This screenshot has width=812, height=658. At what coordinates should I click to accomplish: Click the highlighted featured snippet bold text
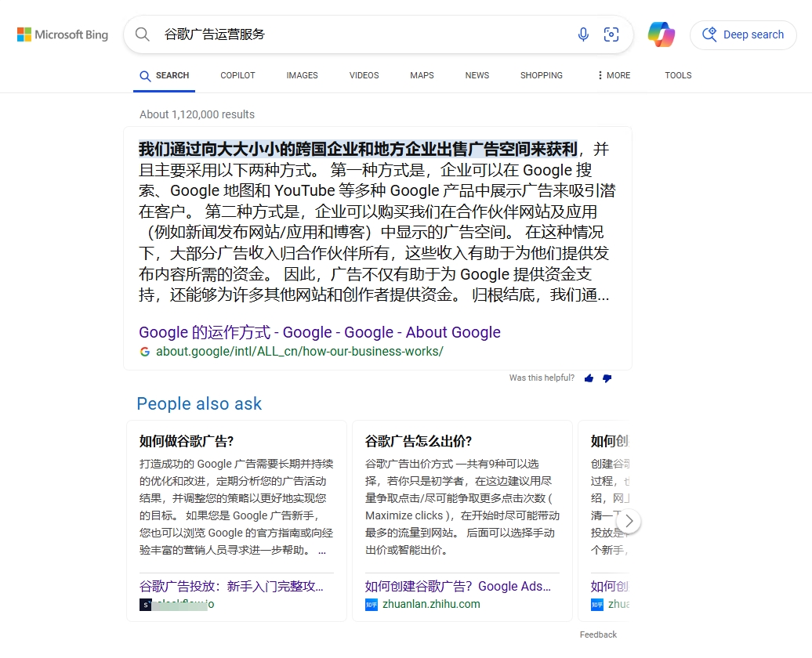point(358,149)
